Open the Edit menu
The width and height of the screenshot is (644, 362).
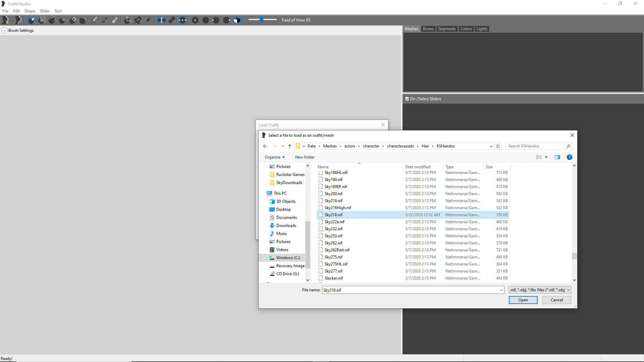[x=16, y=11]
